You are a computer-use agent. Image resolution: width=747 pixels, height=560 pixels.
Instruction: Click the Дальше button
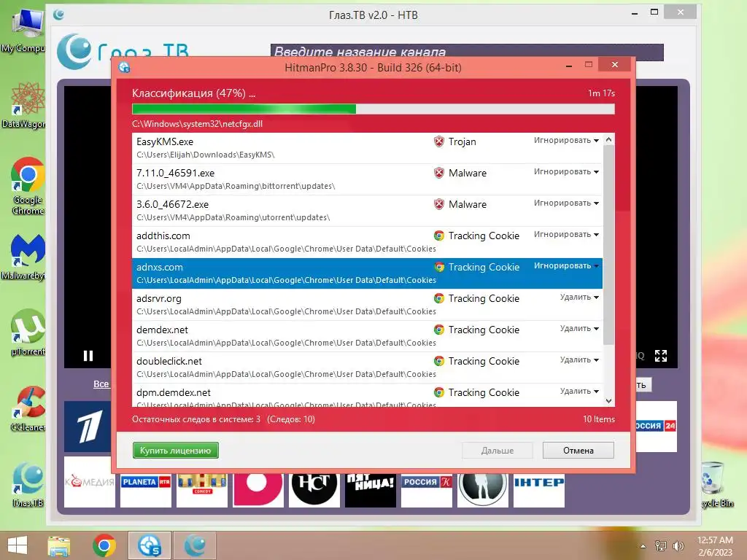coord(497,451)
